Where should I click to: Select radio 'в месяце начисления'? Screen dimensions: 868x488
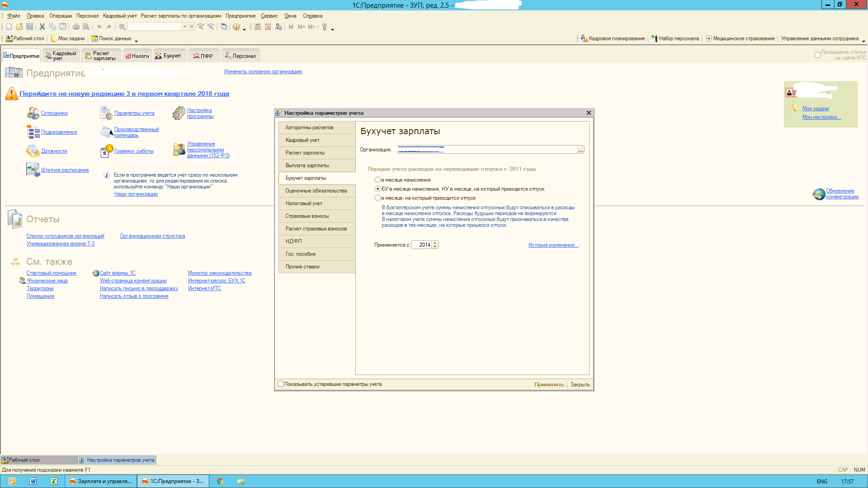(x=377, y=180)
